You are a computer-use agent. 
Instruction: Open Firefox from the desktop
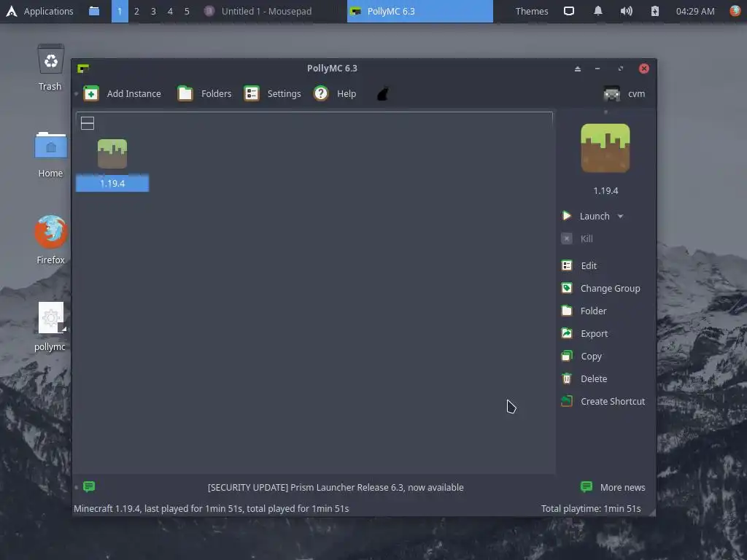pos(50,239)
